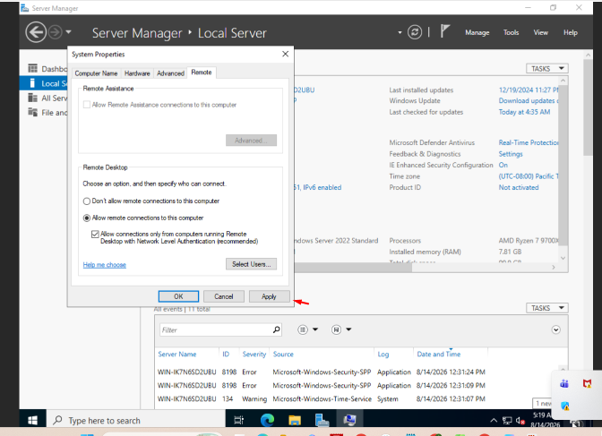Open the Manage menu
This screenshot has height=436, width=602.
point(477,33)
